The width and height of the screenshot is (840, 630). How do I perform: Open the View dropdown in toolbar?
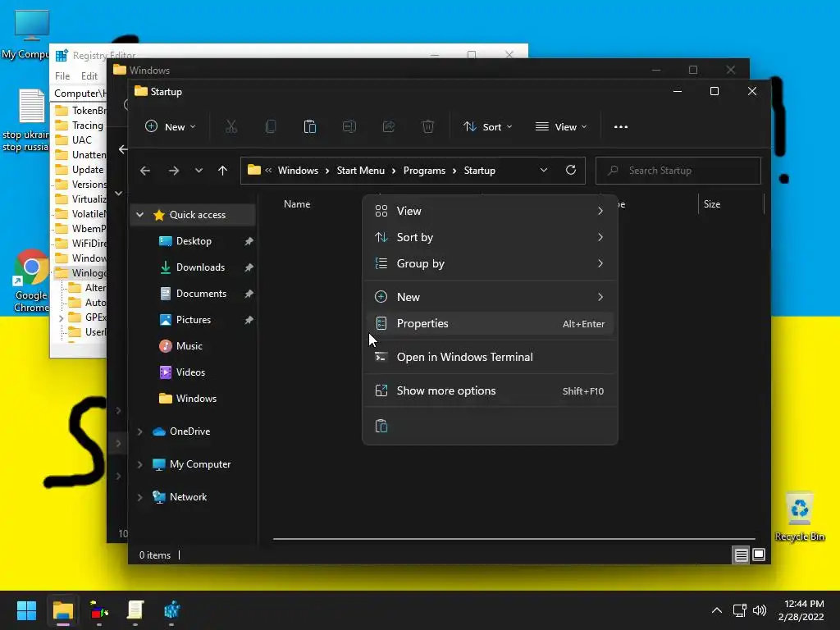(561, 127)
